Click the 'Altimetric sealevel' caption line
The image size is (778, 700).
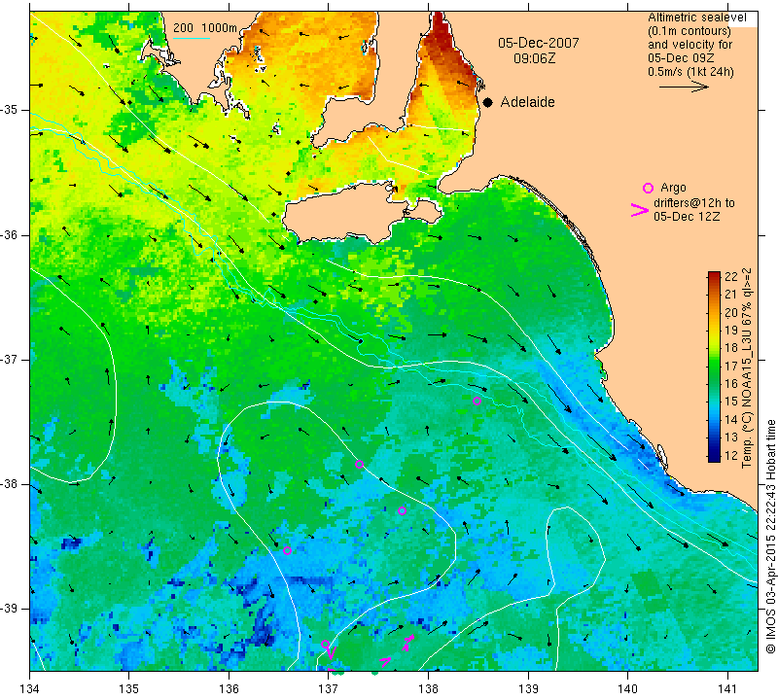(697, 17)
